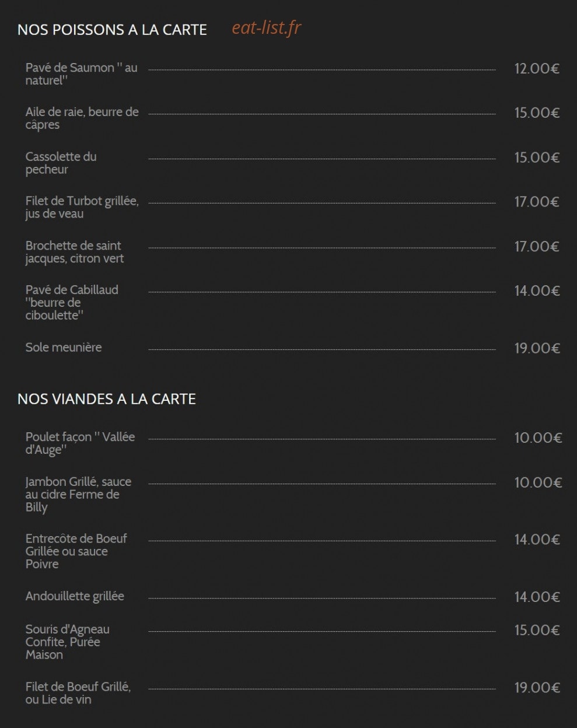
Task: Click the 15.00€ price of Souris d'Agneau
Action: point(537,631)
